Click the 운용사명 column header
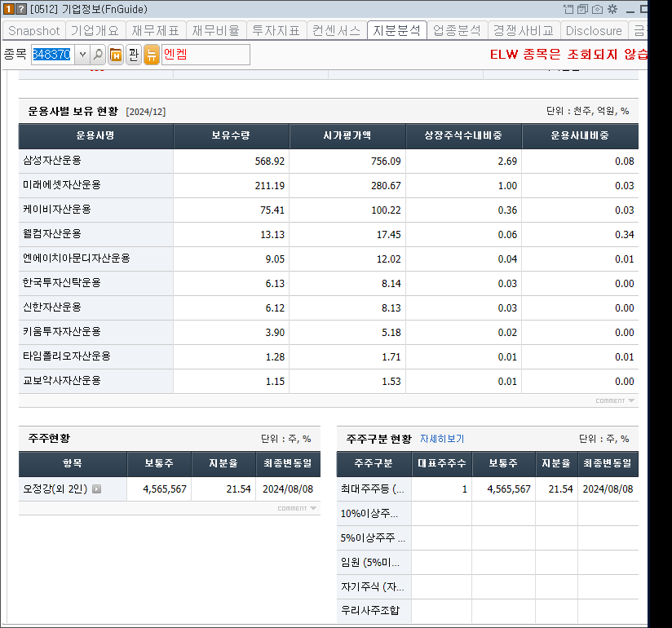 [95, 136]
